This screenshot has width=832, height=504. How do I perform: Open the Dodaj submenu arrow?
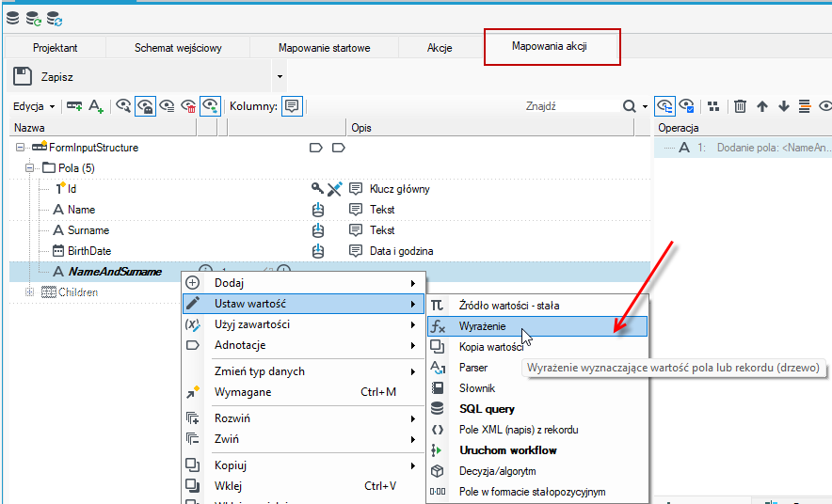click(x=413, y=283)
